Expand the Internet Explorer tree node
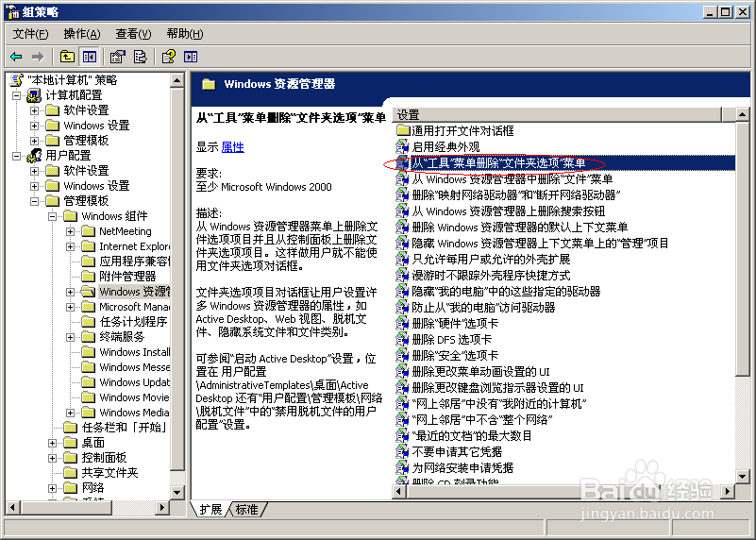756x540 pixels. tap(71, 246)
